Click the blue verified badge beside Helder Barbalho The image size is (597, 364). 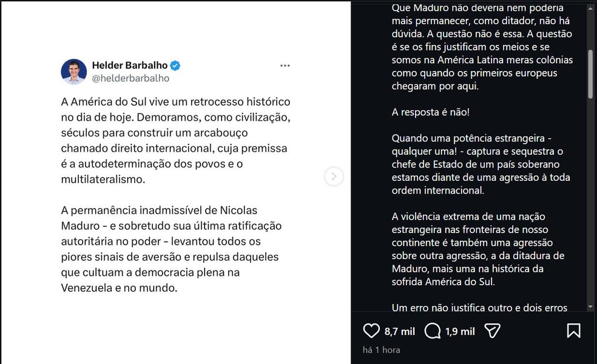175,66
